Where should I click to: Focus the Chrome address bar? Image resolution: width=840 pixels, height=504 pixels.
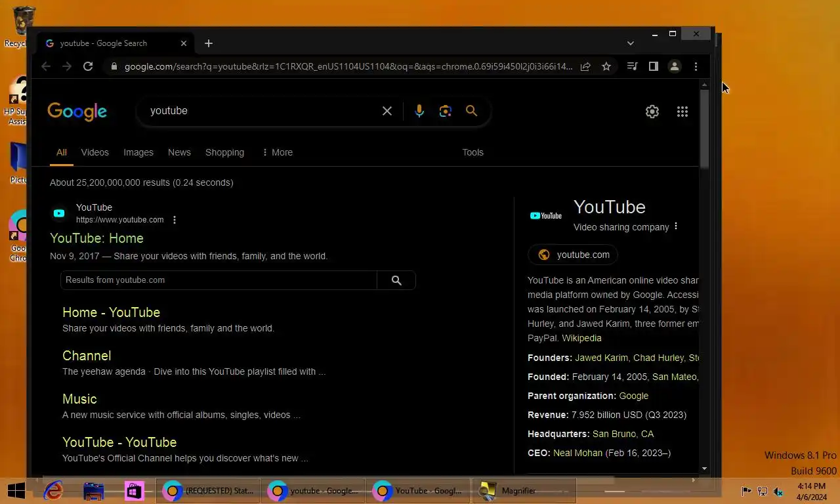[348, 66]
